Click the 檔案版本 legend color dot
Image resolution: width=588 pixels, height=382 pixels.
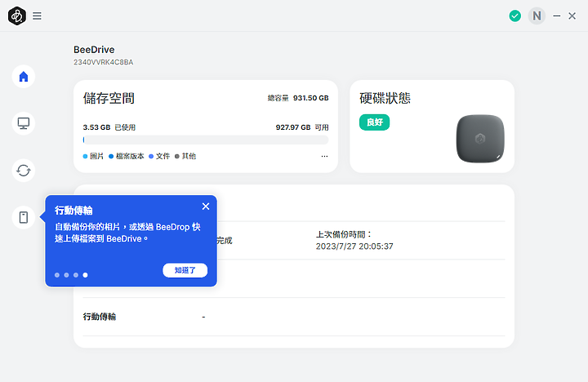(x=111, y=157)
